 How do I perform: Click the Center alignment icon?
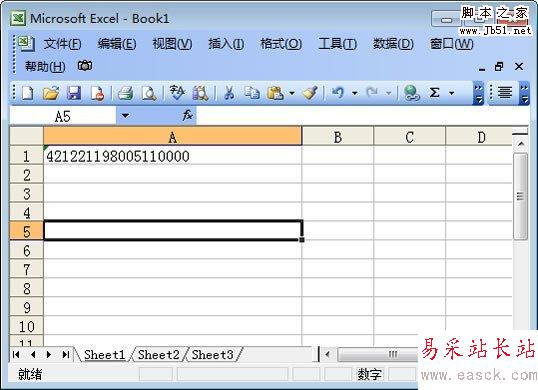[x=505, y=93]
